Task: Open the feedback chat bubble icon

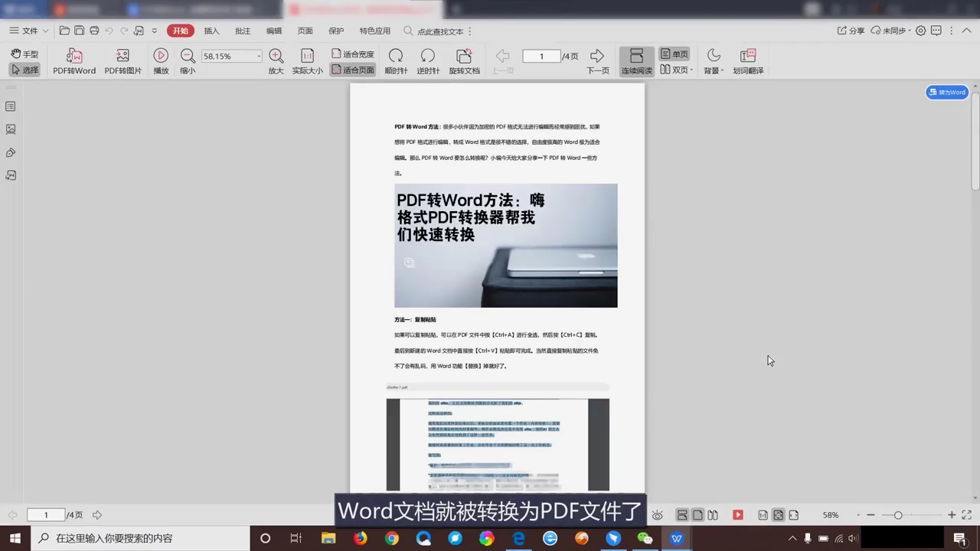Action: pyautogui.click(x=938, y=31)
